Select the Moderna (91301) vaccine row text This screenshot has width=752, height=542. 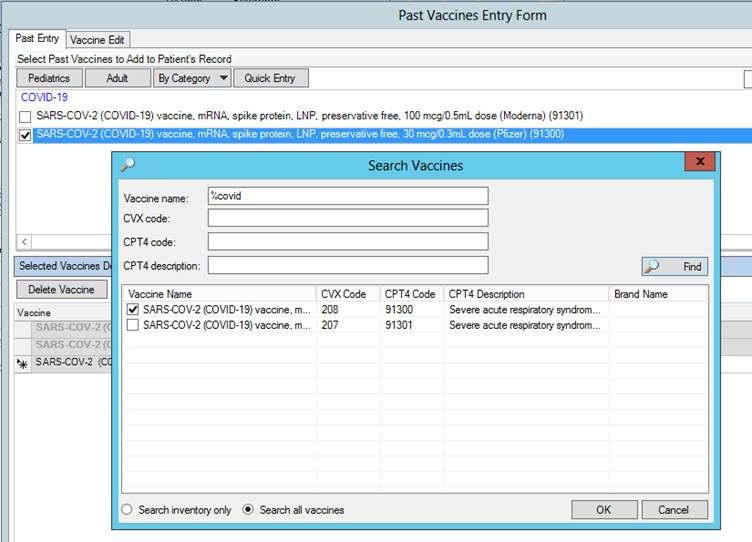[x=310, y=116]
